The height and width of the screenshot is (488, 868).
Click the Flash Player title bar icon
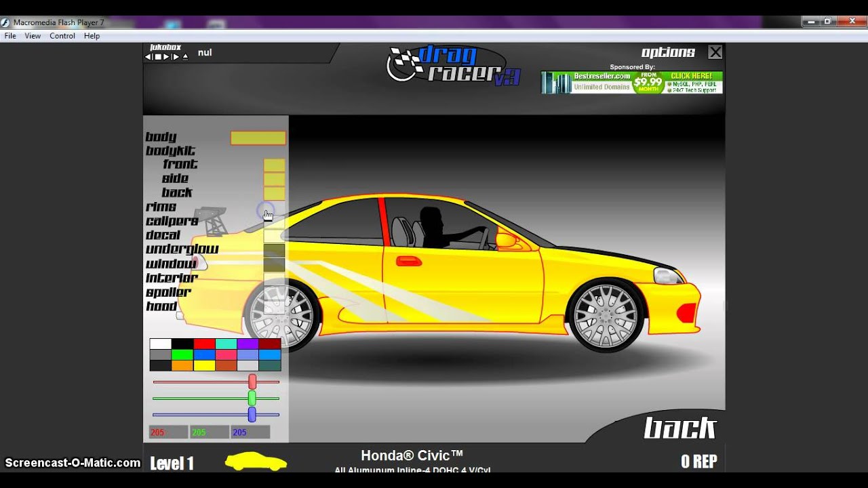point(5,22)
